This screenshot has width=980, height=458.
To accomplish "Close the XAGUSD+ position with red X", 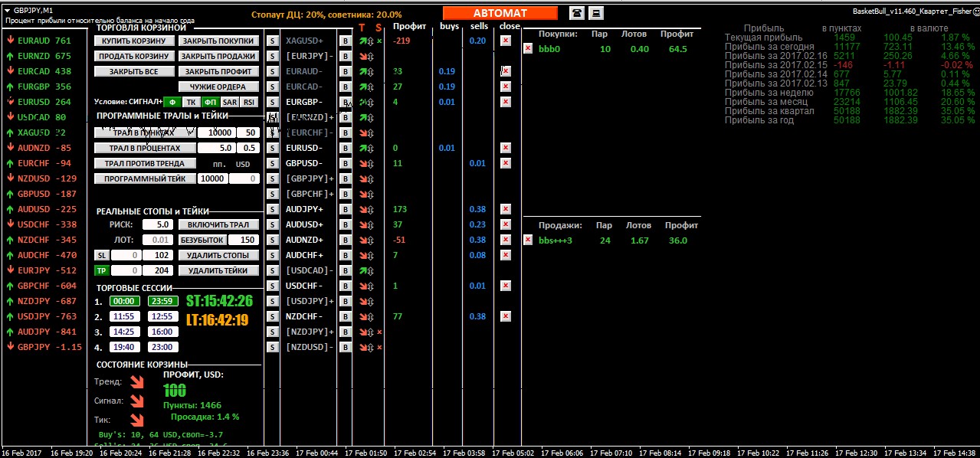I will [x=505, y=41].
